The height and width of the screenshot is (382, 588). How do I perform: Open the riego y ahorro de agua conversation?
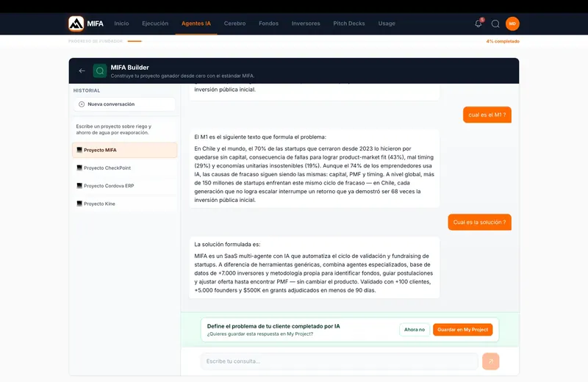pyautogui.click(x=124, y=129)
